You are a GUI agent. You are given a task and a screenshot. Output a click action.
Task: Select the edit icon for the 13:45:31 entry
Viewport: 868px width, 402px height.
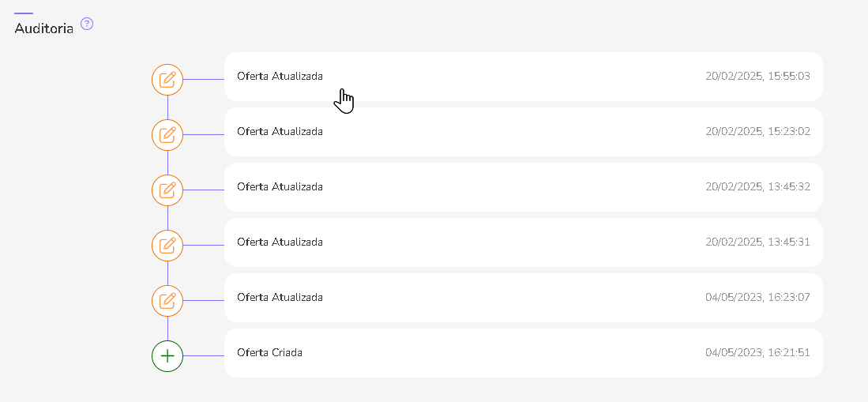(167, 246)
